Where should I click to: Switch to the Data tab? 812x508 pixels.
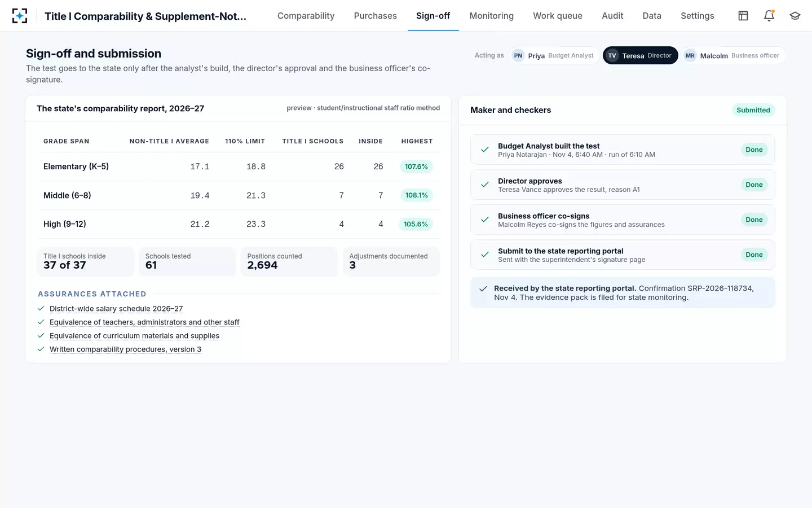(652, 16)
